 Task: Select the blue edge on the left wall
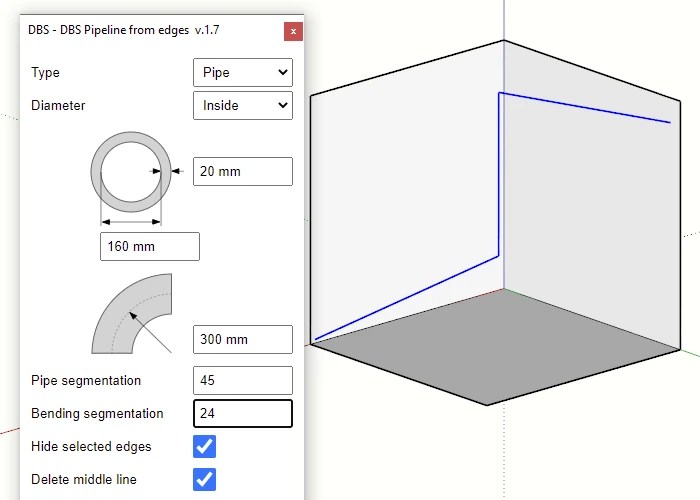click(x=407, y=298)
